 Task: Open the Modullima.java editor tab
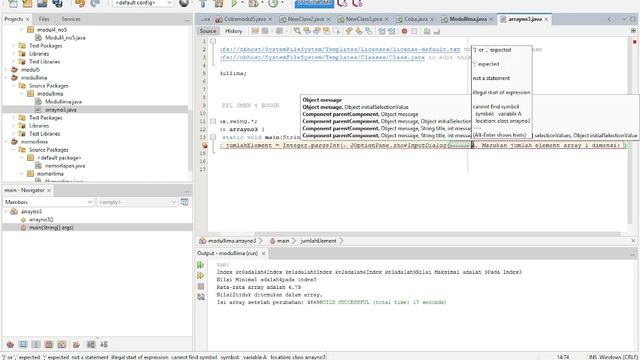coord(468,19)
